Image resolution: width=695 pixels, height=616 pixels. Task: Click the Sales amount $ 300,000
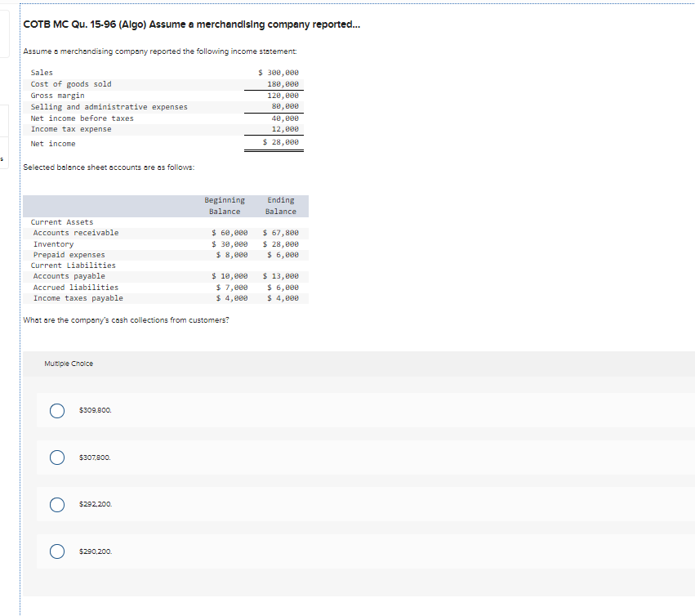[278, 72]
